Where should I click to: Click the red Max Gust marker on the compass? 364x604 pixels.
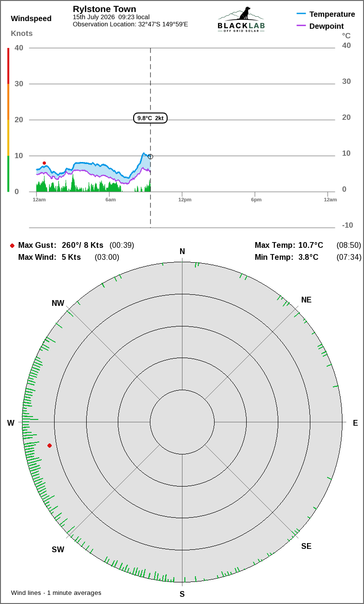click(49, 446)
